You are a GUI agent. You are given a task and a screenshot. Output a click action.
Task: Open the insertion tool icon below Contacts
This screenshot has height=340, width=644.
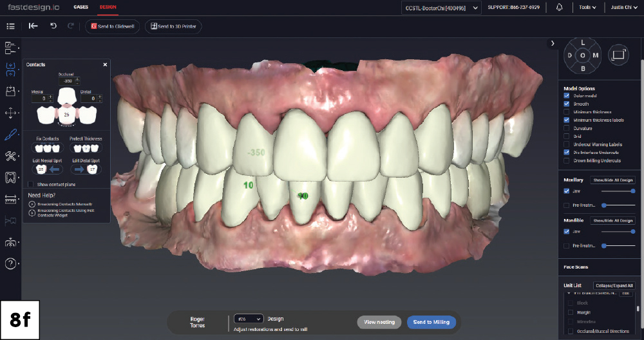click(11, 91)
